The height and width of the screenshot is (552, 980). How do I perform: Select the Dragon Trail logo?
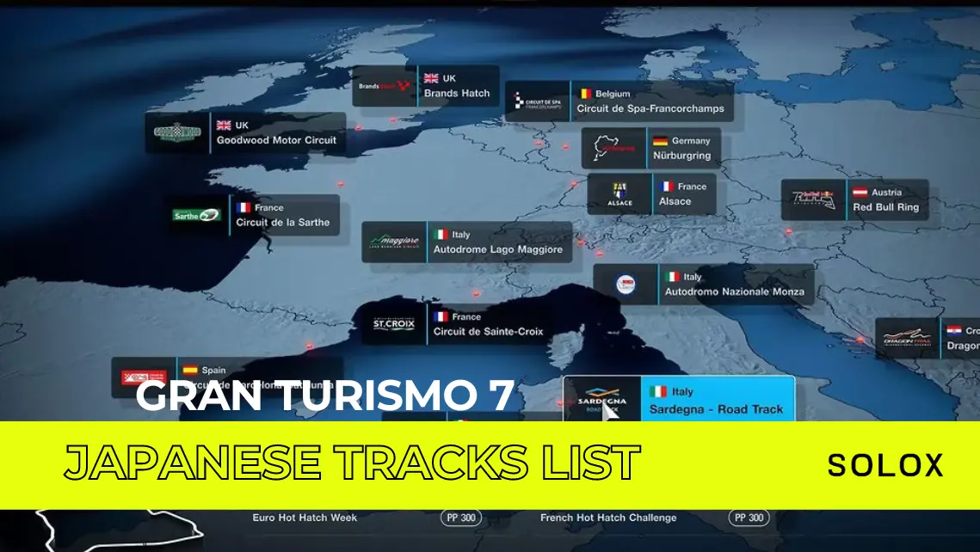(908, 339)
